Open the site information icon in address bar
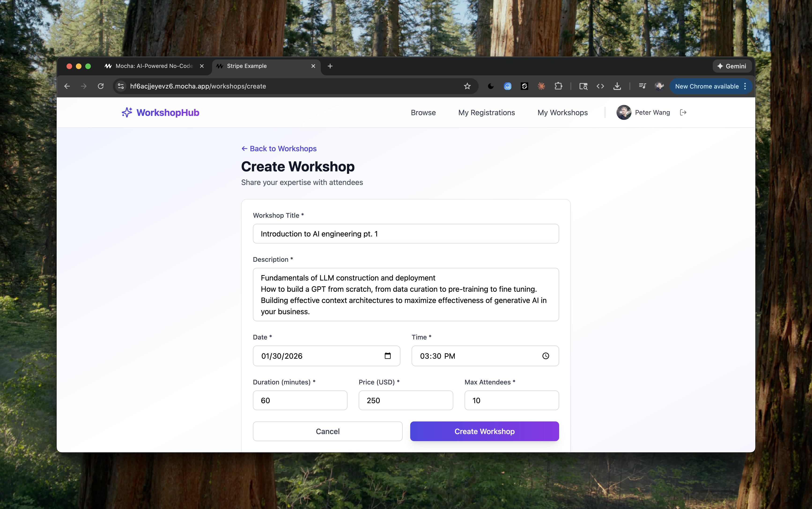The image size is (812, 509). click(x=121, y=86)
